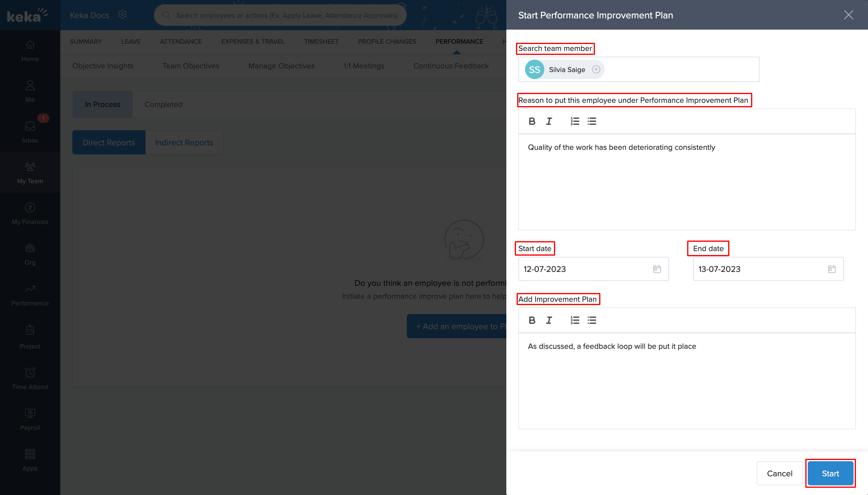Viewport: 868px width, 495px height.
Task: Remove Silvia Saige from selected team members
Action: pos(596,69)
